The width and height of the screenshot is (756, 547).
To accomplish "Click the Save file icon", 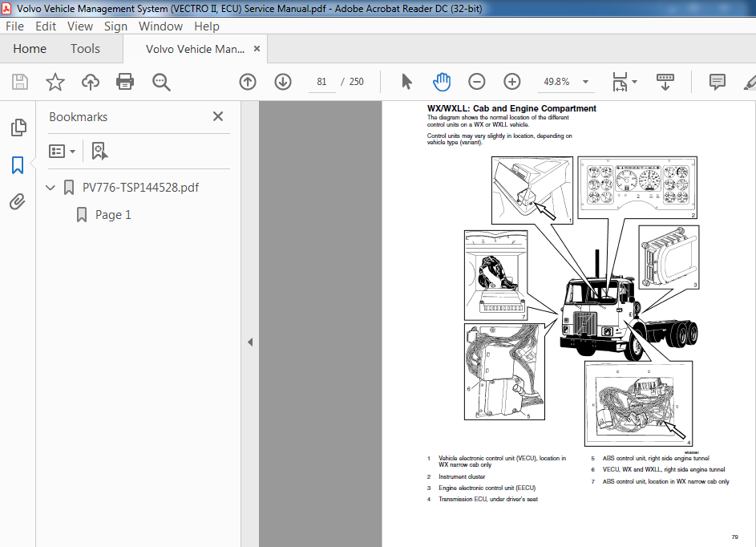I will click(x=20, y=82).
